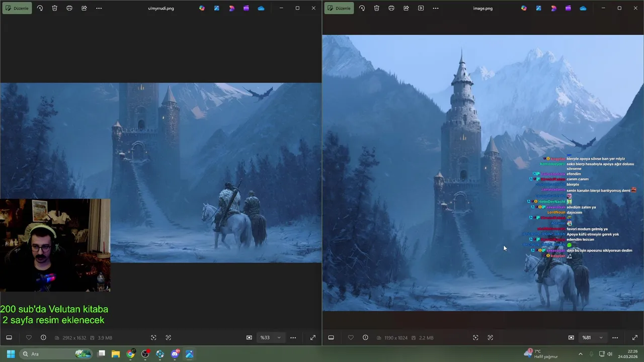Viewport: 644px width, 362px height.
Task: Click the image.png title text
Action: click(483, 8)
